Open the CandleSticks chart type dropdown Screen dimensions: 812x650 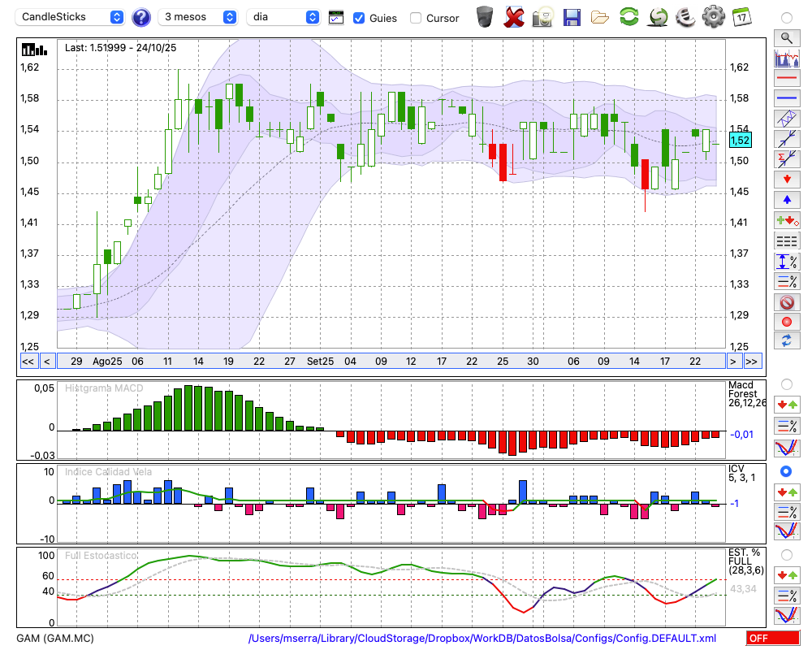tap(71, 17)
